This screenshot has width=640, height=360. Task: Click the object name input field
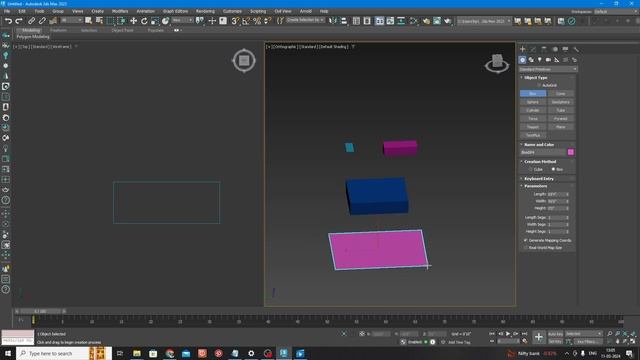(543, 152)
